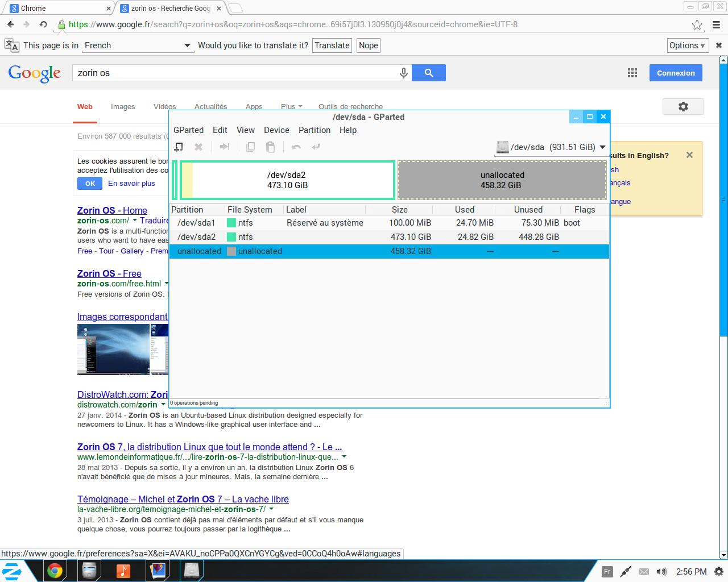Click the Chrome reload page icon

point(43,24)
